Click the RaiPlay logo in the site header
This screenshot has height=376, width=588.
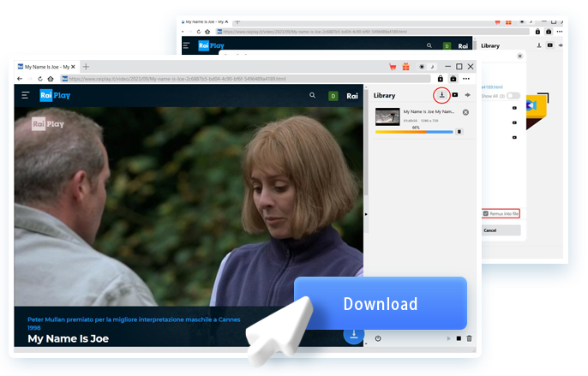click(55, 95)
